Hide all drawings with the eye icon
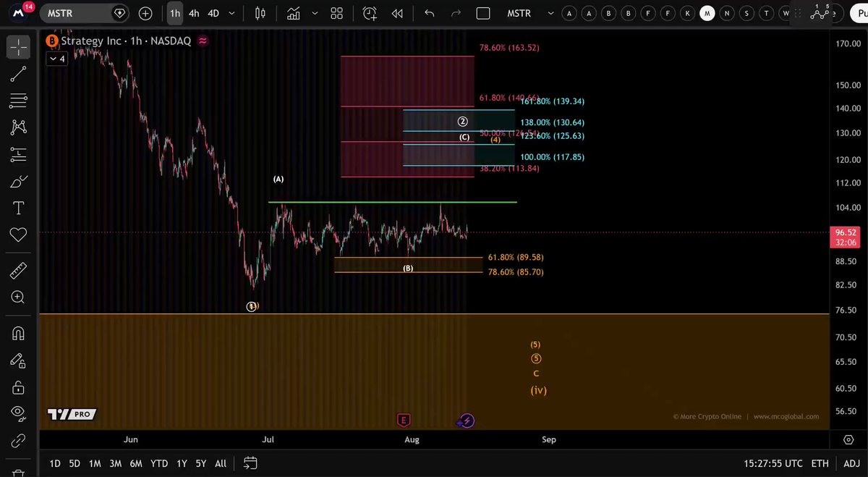Image resolution: width=868 pixels, height=477 pixels. click(18, 413)
